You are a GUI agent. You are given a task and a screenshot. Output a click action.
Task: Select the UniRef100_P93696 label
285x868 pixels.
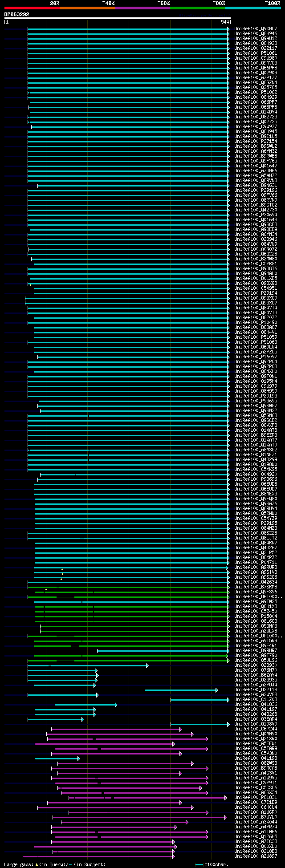[256, 479]
